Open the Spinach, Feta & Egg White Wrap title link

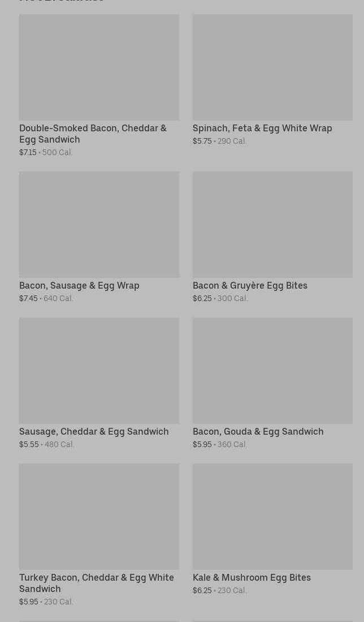(x=262, y=128)
